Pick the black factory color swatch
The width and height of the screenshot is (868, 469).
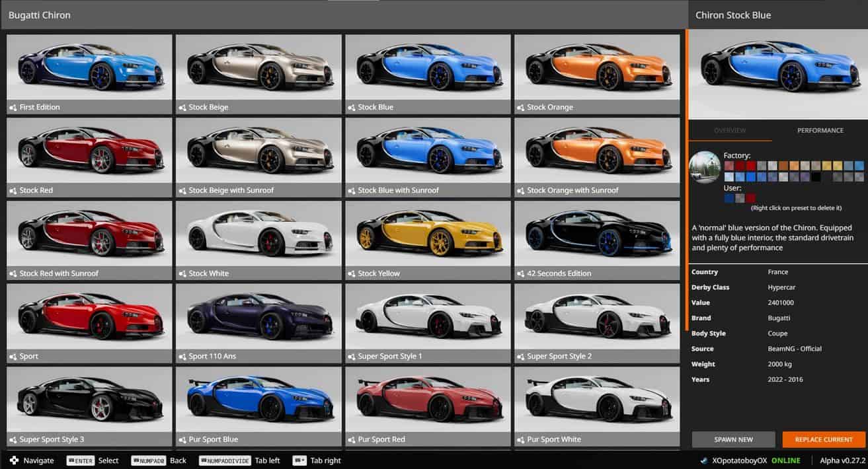pos(816,177)
